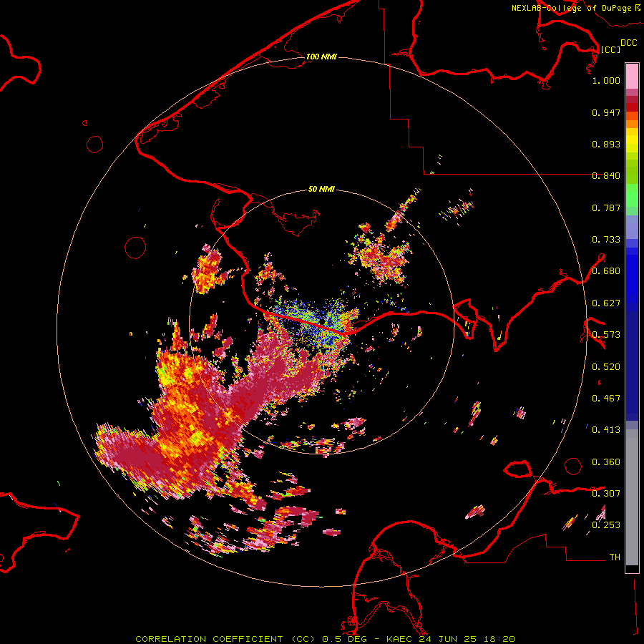This screenshot has width=644, height=644.
Task: Click the 18:20 timestamp in footer
Action: (x=498, y=639)
